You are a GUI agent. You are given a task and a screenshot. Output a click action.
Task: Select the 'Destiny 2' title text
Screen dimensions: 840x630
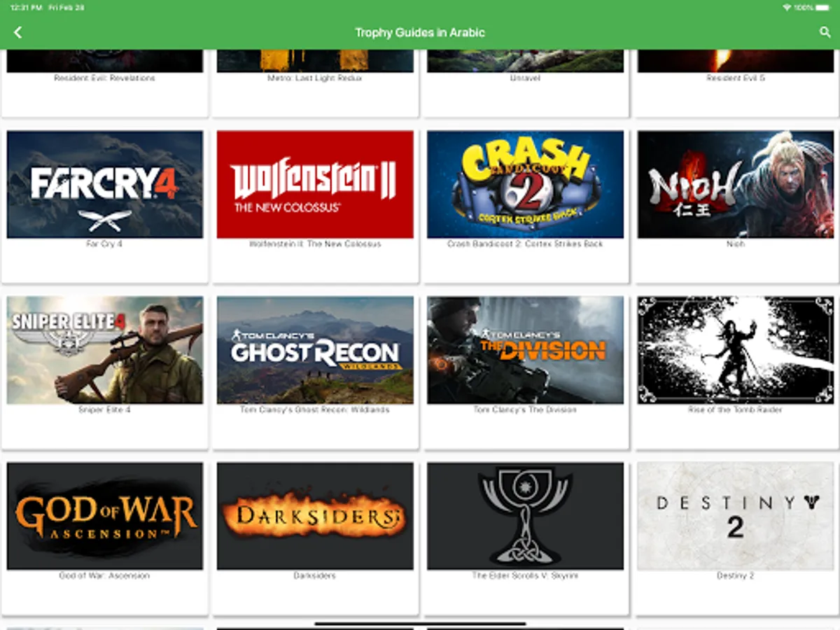[x=736, y=575]
